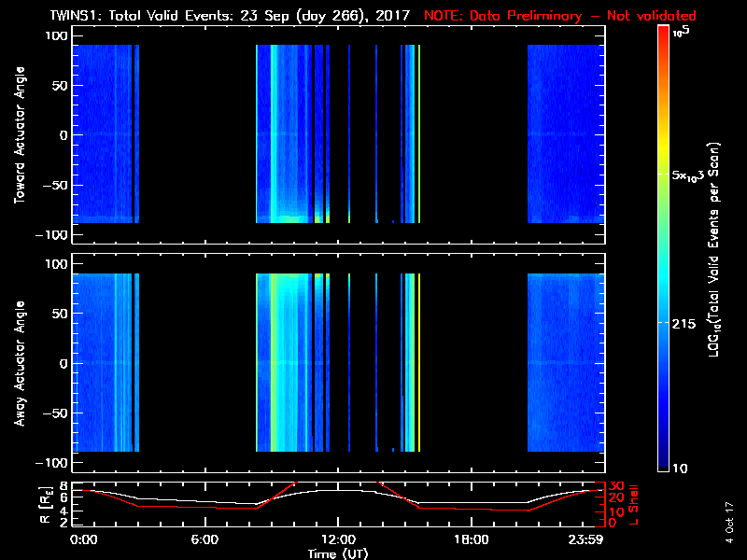The height and width of the screenshot is (560, 747).
Task: Click "50" tick on Toward Actuator Angle axis
Action: click(x=61, y=86)
